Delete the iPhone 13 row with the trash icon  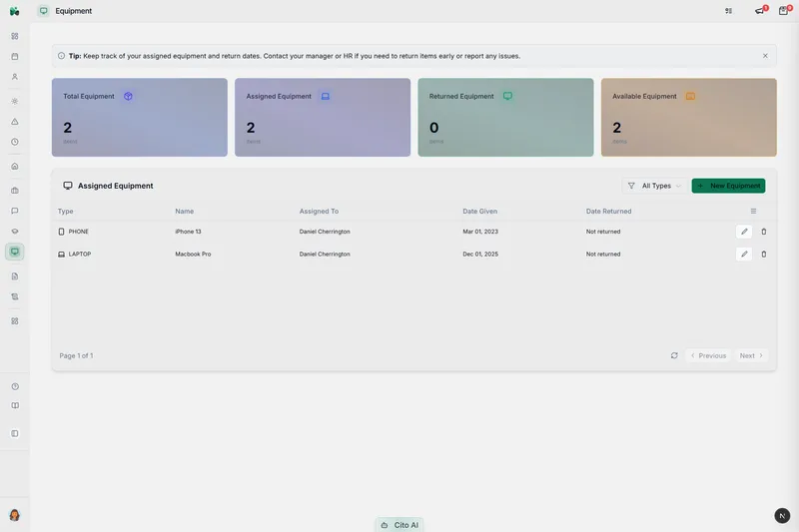pyautogui.click(x=764, y=232)
